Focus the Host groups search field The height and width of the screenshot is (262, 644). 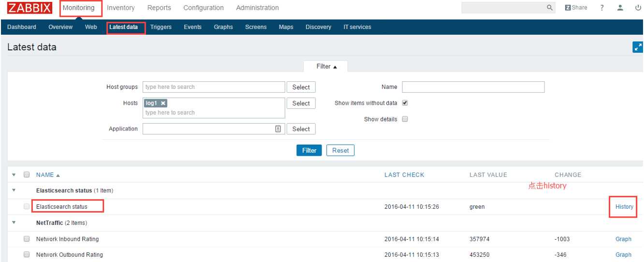[x=214, y=87]
